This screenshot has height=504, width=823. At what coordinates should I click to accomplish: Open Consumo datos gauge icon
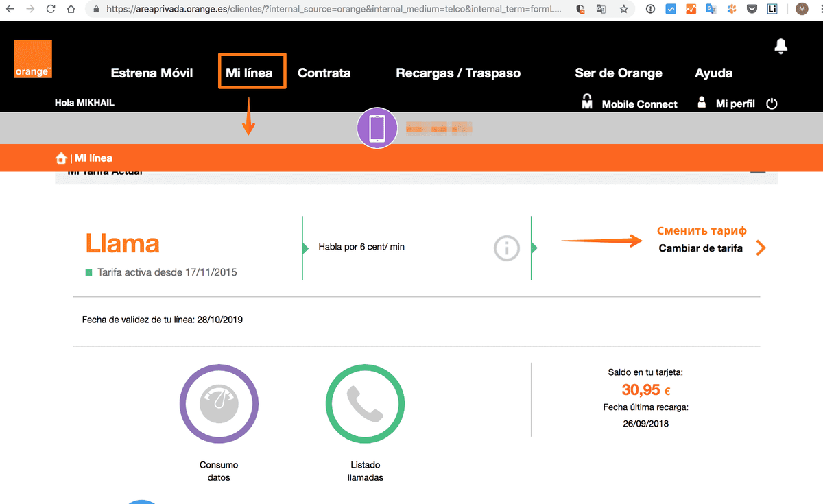pos(219,404)
